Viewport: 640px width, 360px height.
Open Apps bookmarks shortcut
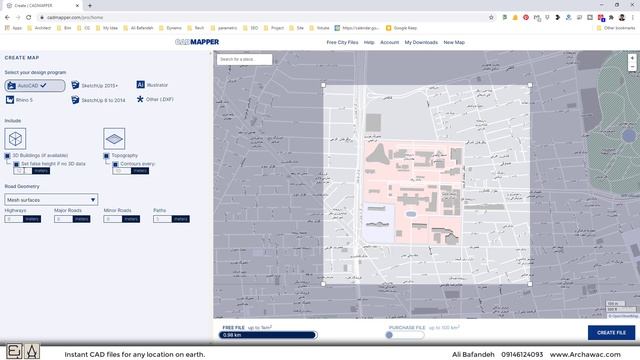[13, 28]
